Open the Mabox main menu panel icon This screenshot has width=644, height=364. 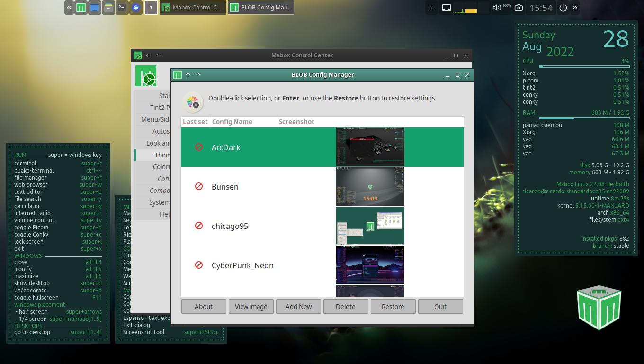tap(81, 8)
